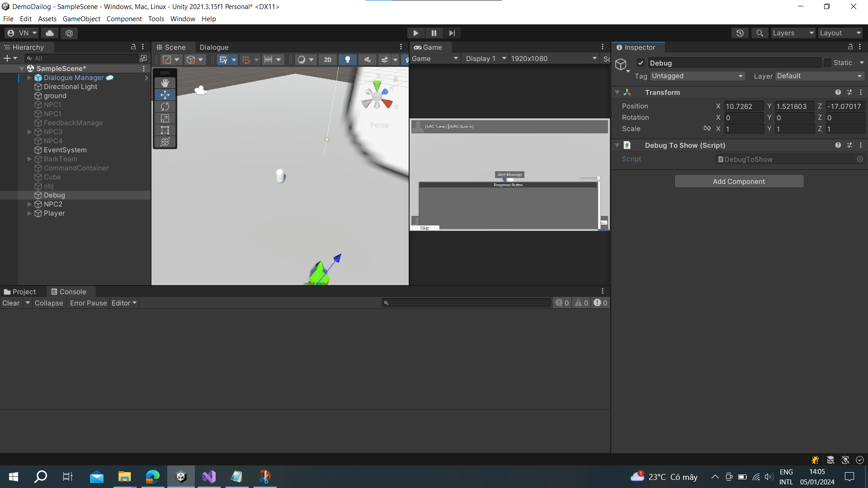The width and height of the screenshot is (868, 488).
Task: Lock the Hierarchy panel
Action: pos(133,47)
